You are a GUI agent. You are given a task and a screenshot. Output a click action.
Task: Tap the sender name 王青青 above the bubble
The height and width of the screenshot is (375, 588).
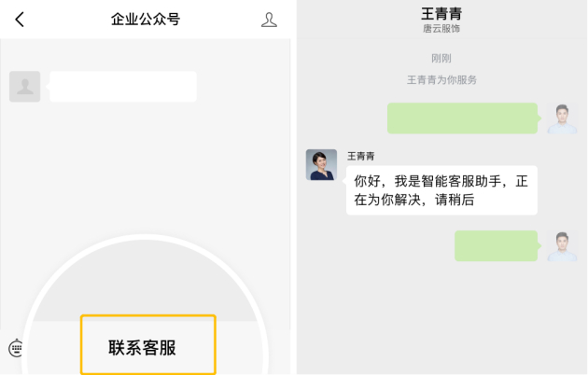point(361,156)
